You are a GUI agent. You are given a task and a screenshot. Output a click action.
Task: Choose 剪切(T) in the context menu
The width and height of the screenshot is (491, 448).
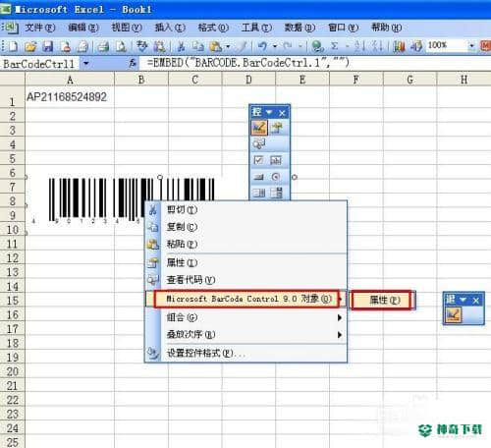245,209
